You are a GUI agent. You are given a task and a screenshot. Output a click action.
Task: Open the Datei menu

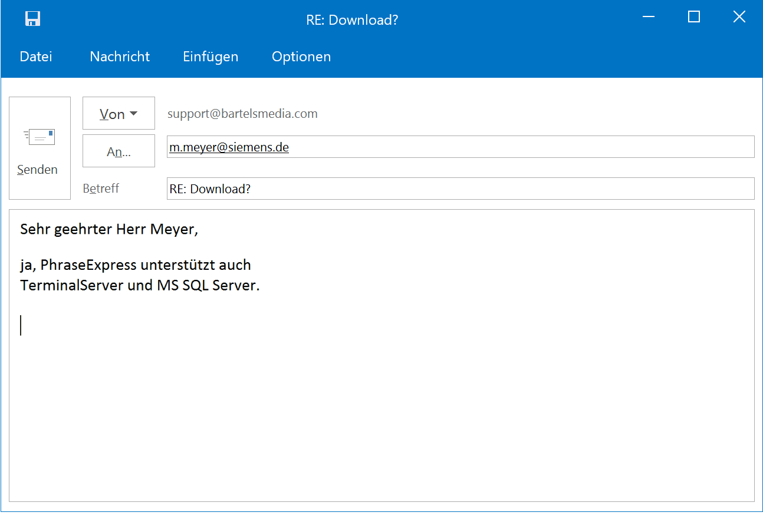point(36,57)
